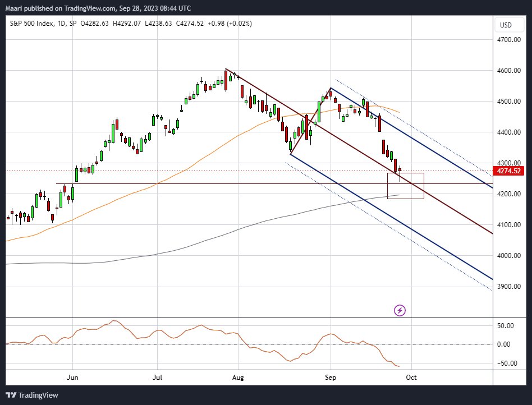Click the TradingView logo at bottom left

point(32,395)
